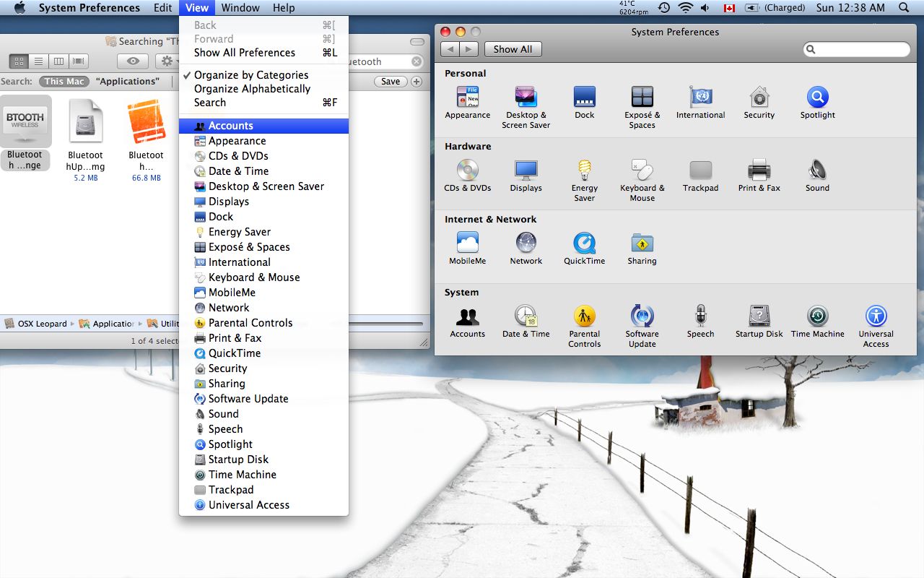Open the Software Update icon
The image size is (924, 578).
[642, 316]
